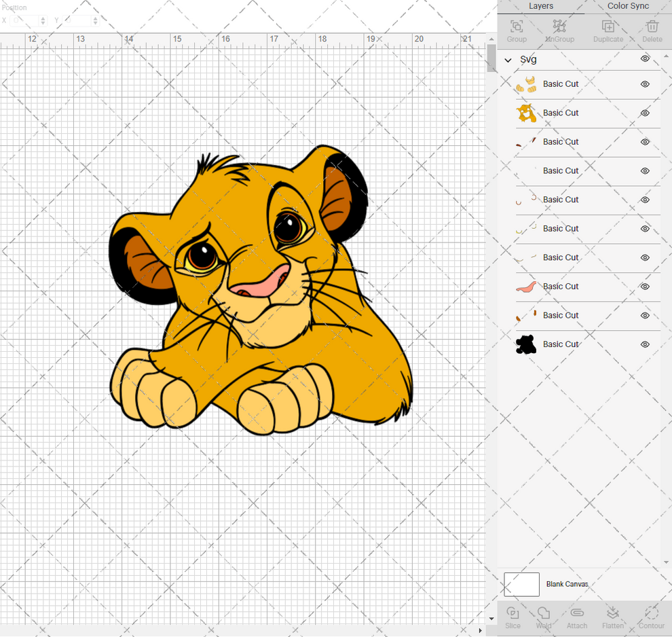Select the Simba layer thumbnail showing the full lion
Viewport: 672px width, 637px height.
pyautogui.click(x=525, y=113)
